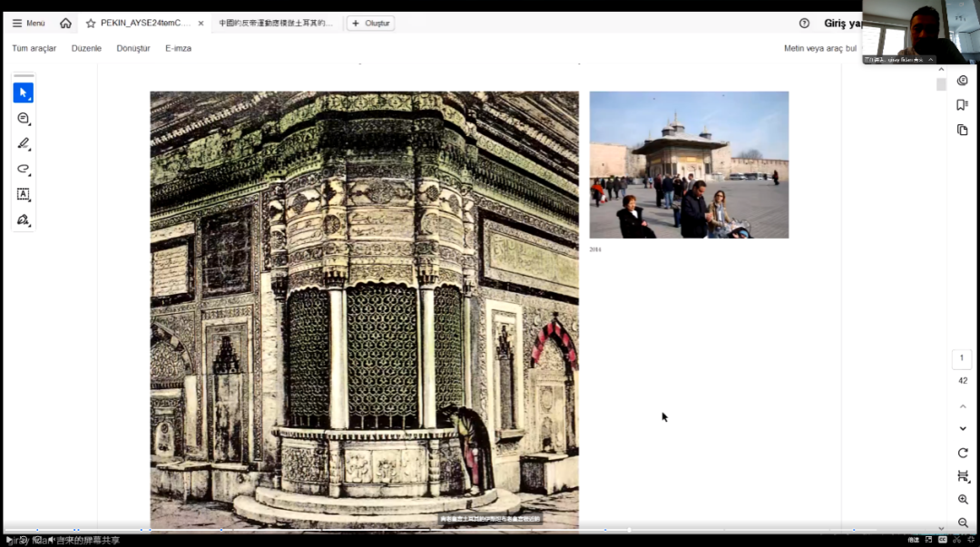Image resolution: width=980 pixels, height=547 pixels.
Task: Open the Düzenle menu
Action: click(x=86, y=48)
